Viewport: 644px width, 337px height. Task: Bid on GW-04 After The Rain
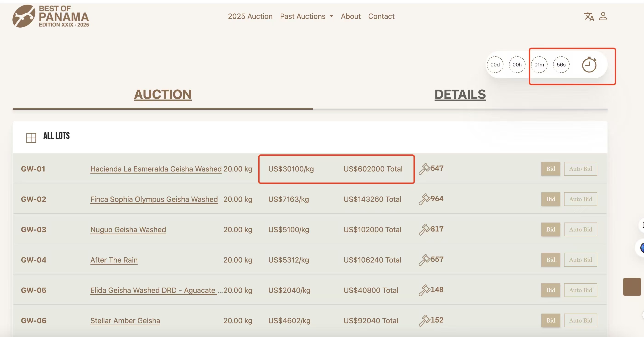[551, 260]
